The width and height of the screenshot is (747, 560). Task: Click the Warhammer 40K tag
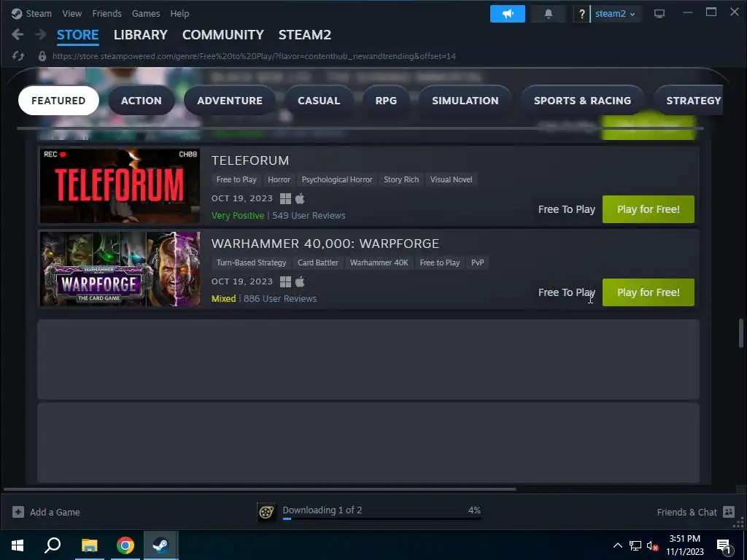[x=379, y=262]
